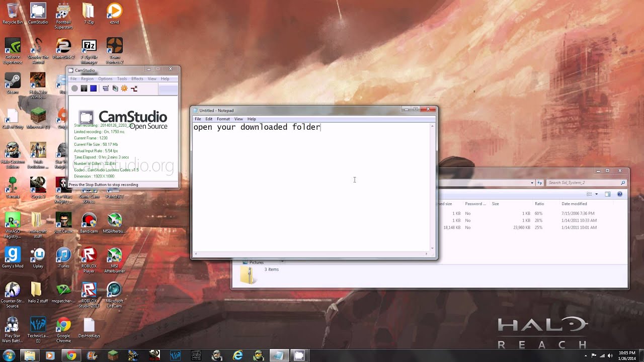
Task: Select the Recycle Bin desktop icon
Action: (x=13, y=14)
